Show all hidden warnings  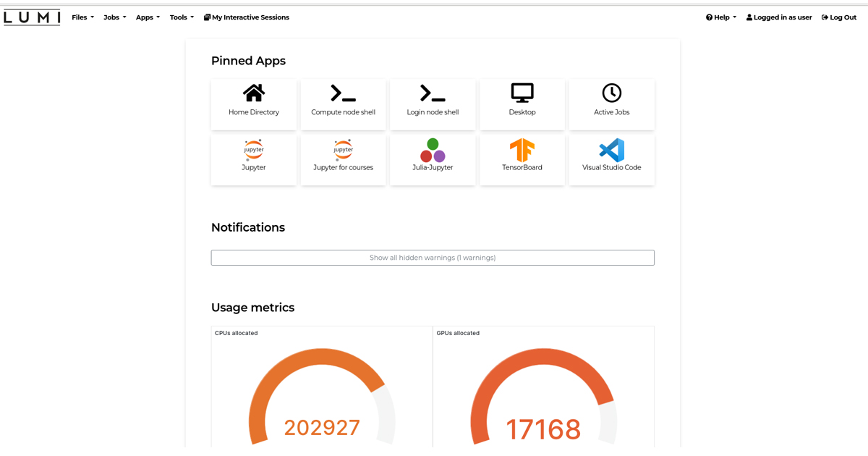pyautogui.click(x=433, y=258)
